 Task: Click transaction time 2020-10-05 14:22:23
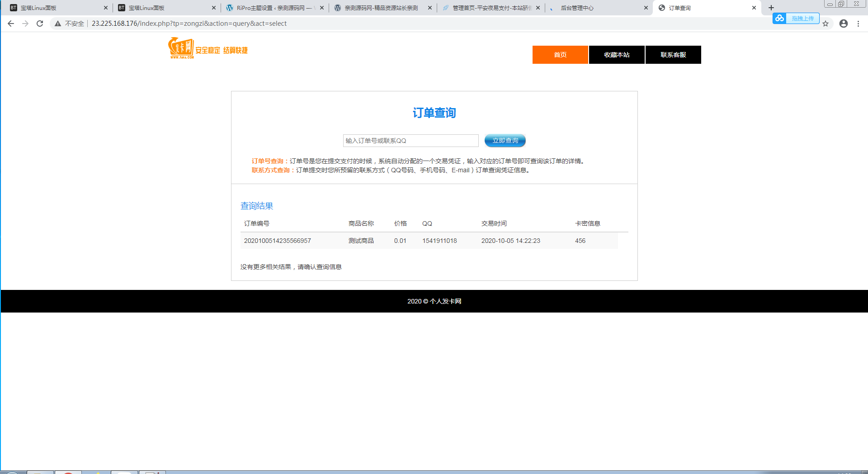point(510,241)
